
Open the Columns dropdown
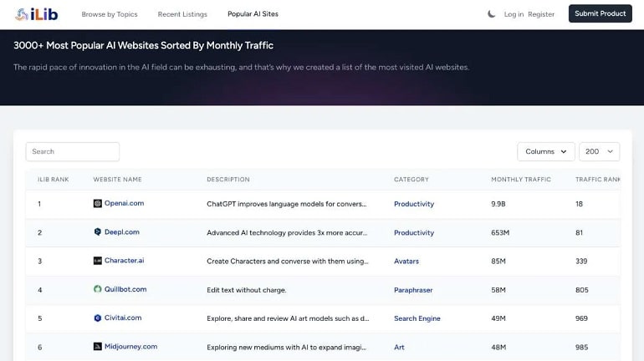(x=546, y=152)
